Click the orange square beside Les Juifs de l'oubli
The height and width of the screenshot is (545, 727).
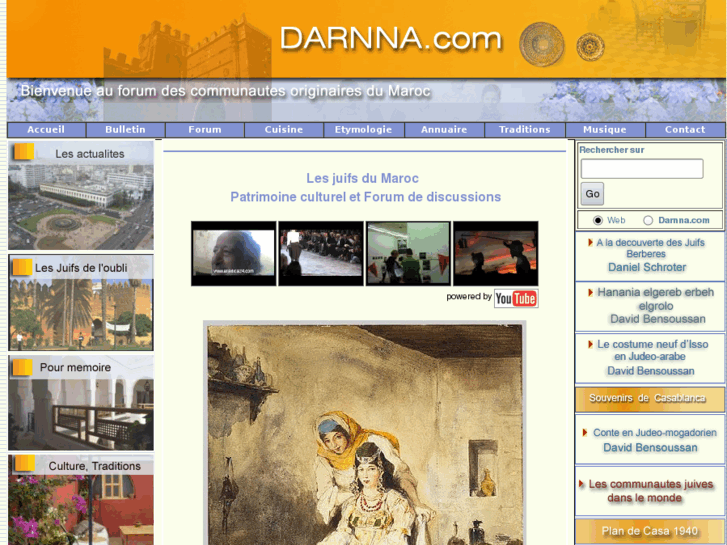pyautogui.click(x=22, y=267)
